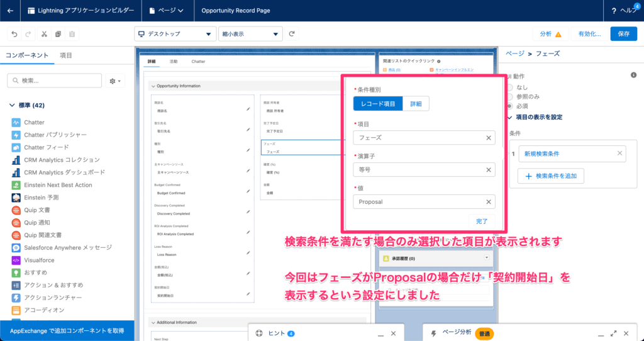Select the Chatter component icon
Image resolution: width=644 pixels, height=341 pixels.
click(16, 123)
